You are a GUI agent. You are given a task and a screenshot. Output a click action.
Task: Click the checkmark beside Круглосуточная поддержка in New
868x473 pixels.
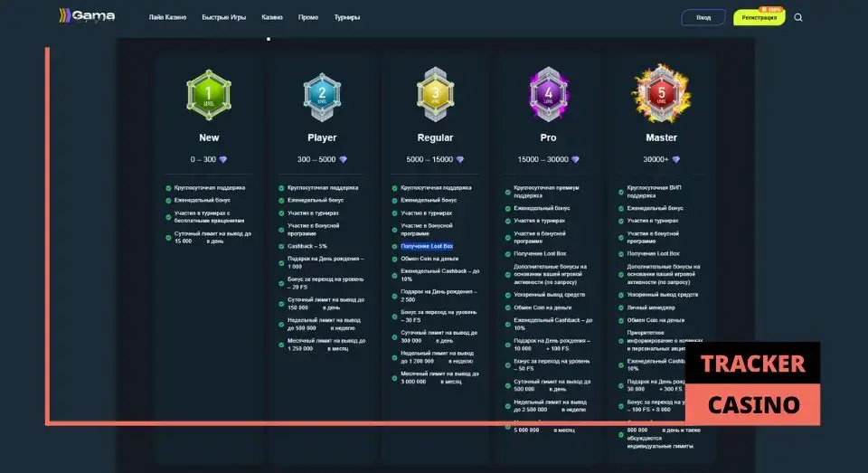point(168,188)
